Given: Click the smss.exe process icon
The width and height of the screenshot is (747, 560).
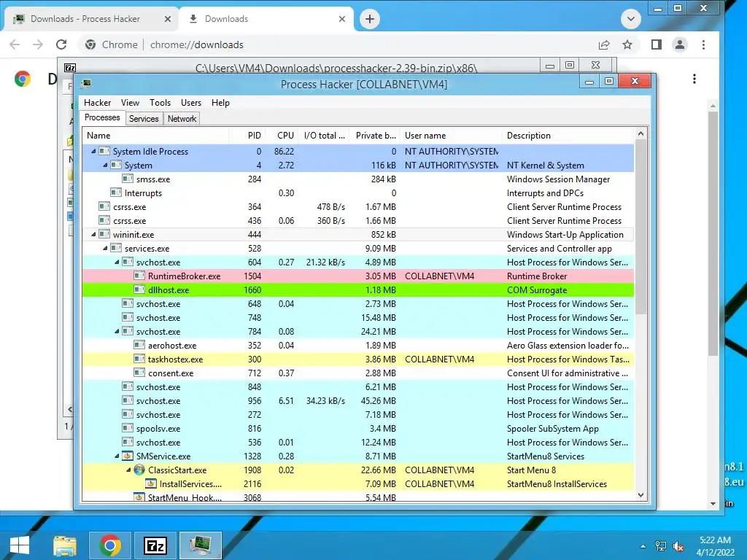Looking at the screenshot, I should click(127, 179).
